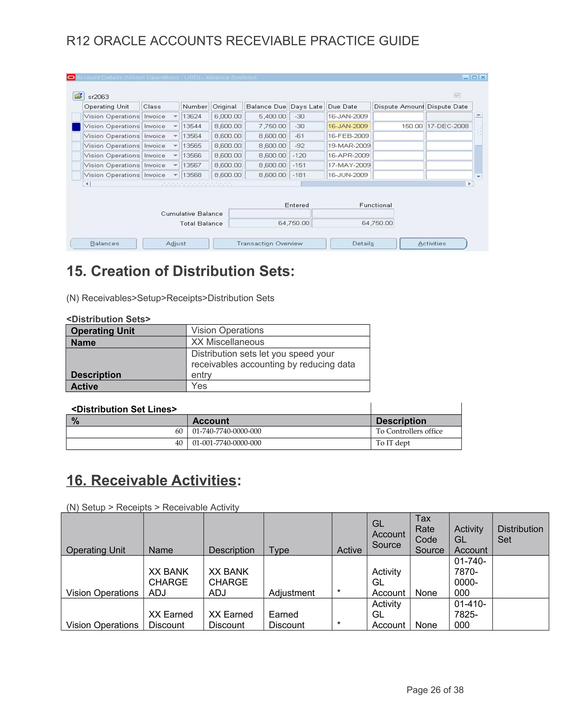The height and width of the screenshot is (728, 563).
Task: Select row indicator for invoice 13567
Action: tap(76, 166)
